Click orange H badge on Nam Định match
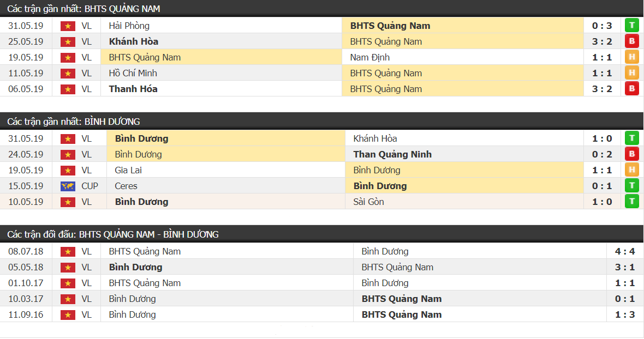 pyautogui.click(x=631, y=57)
